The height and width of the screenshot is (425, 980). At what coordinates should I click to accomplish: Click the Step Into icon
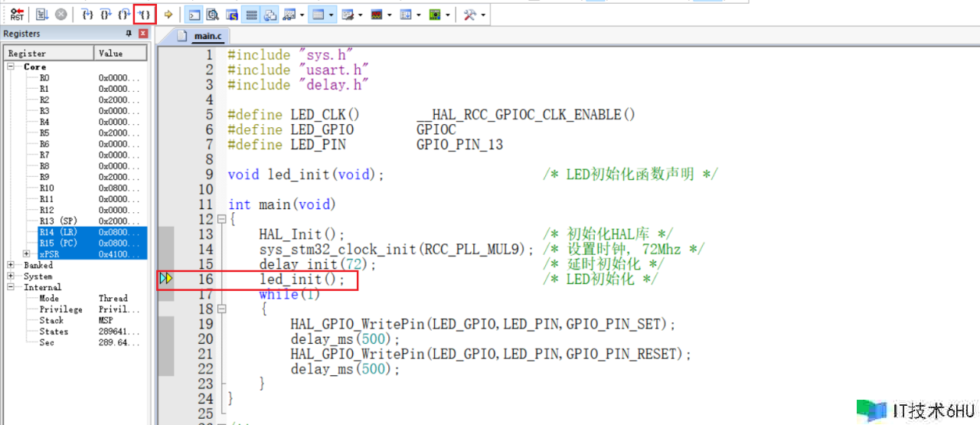point(87,15)
